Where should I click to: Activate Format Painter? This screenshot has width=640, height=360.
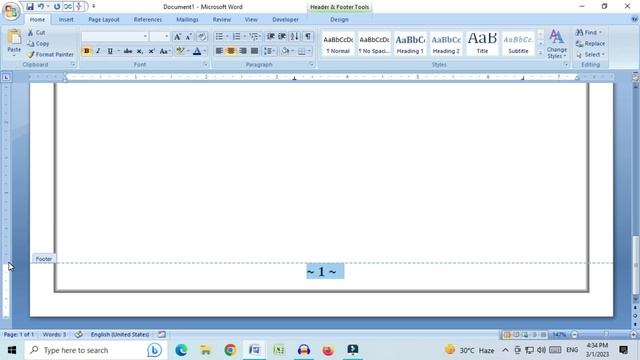pos(51,54)
